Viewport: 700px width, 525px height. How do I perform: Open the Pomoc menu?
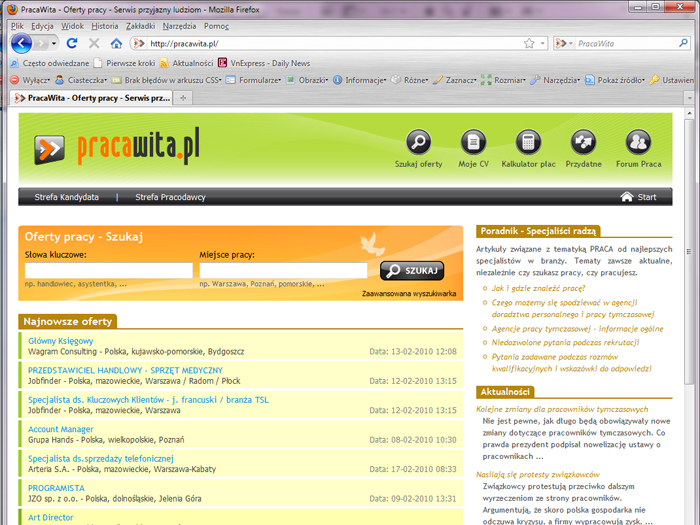216,26
